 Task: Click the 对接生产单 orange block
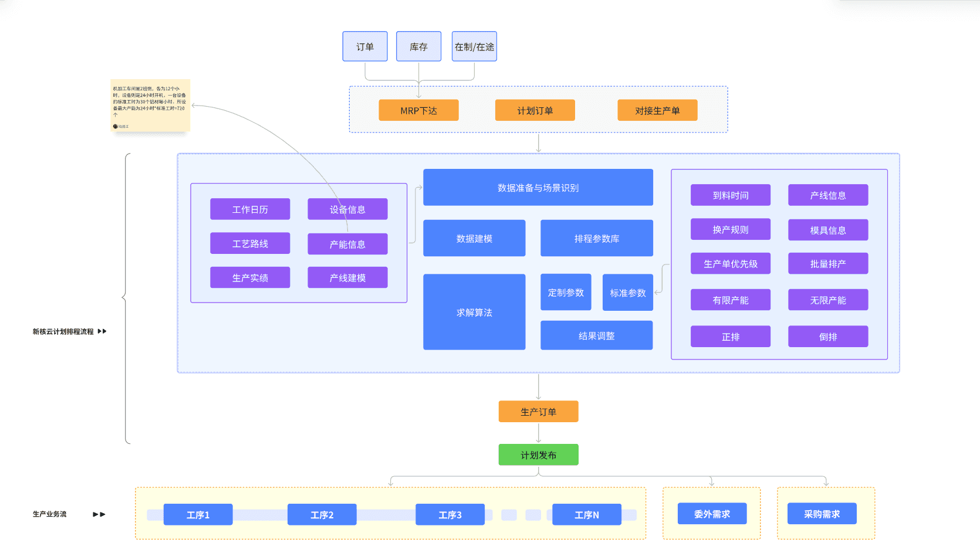[x=657, y=110]
